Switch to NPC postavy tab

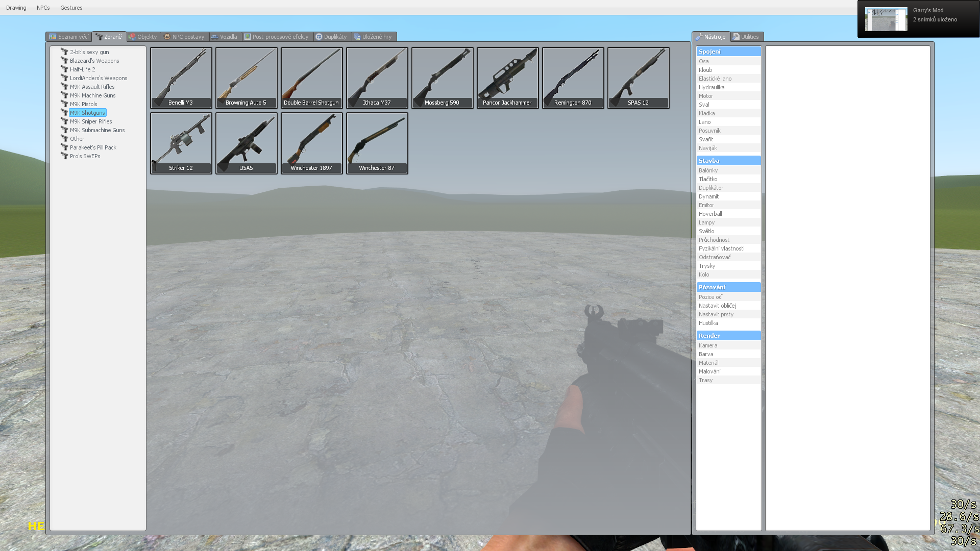(185, 37)
